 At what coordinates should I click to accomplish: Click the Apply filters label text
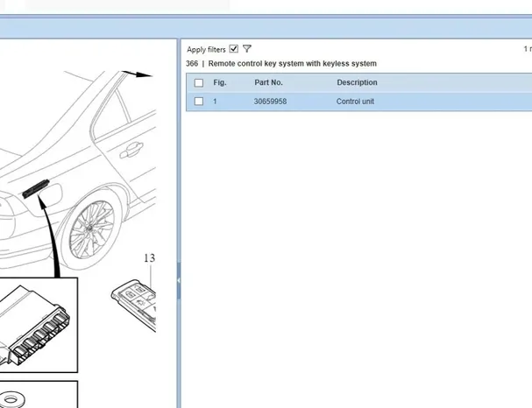[x=206, y=50]
